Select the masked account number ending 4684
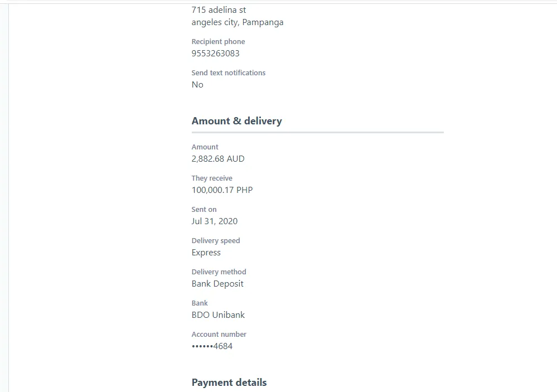Viewport: 557px width, 392px height. (212, 346)
